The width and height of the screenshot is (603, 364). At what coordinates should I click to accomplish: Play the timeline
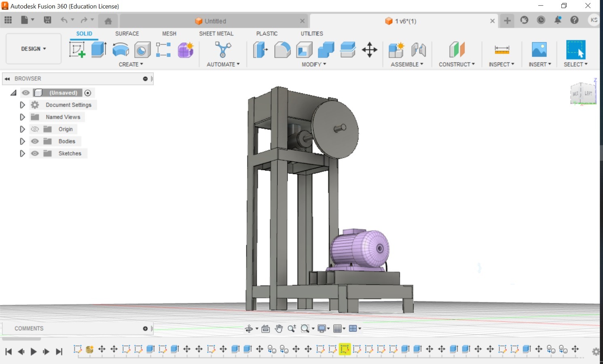tap(34, 351)
